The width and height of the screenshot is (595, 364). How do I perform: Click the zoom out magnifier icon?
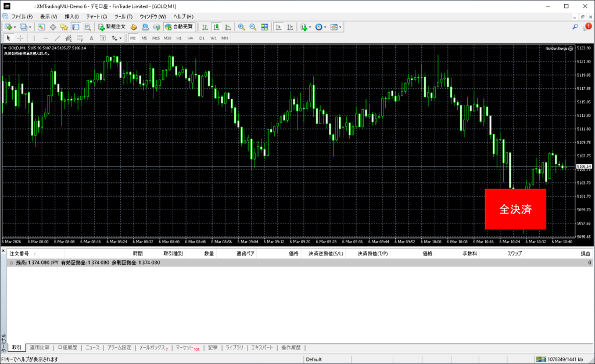pyautogui.click(x=253, y=27)
